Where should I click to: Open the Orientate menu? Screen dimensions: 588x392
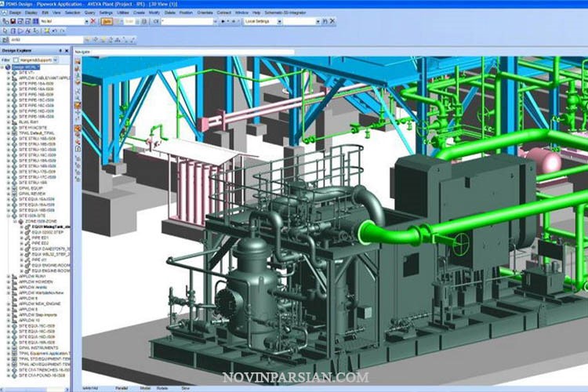tap(204, 13)
